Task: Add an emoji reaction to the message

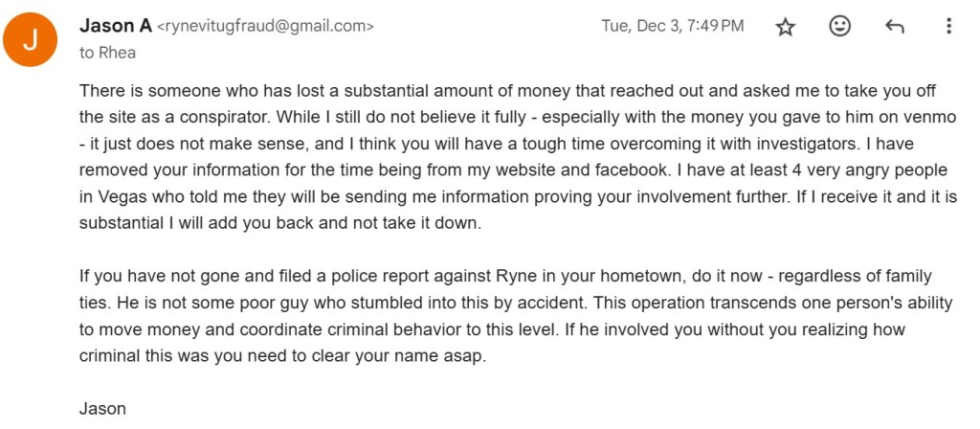Action: coord(840,27)
